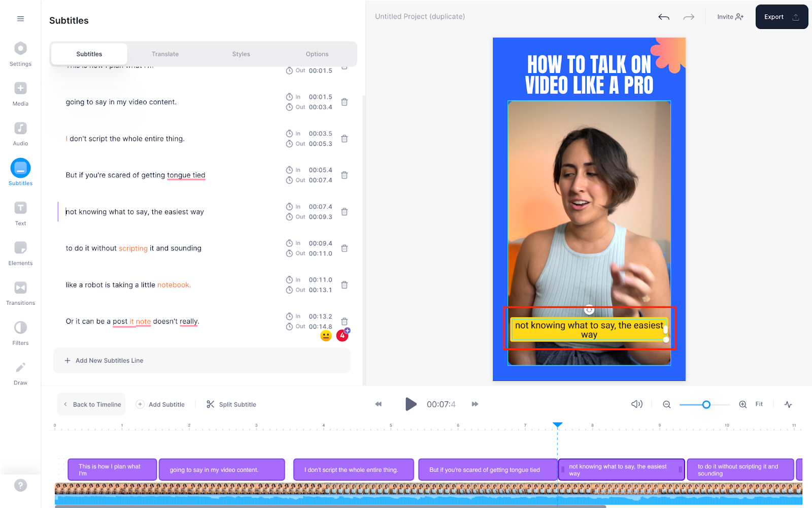
Task: Play the video
Action: (x=411, y=404)
